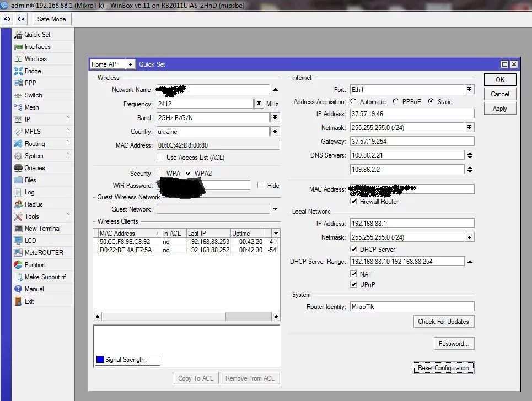The width and height of the screenshot is (532, 401).
Task: Click the Wireless icon in sidebar
Action: pos(18,59)
